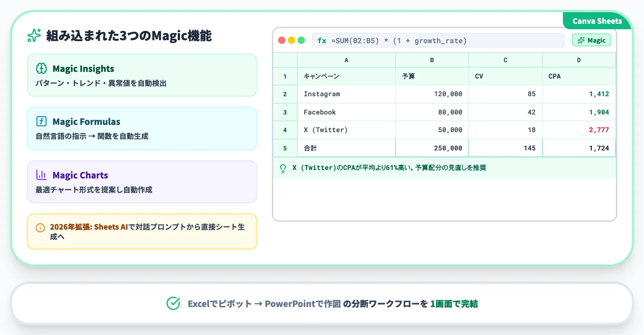This screenshot has width=644, height=335.
Task: Click the CPA value 1,904
Action: (x=579, y=112)
